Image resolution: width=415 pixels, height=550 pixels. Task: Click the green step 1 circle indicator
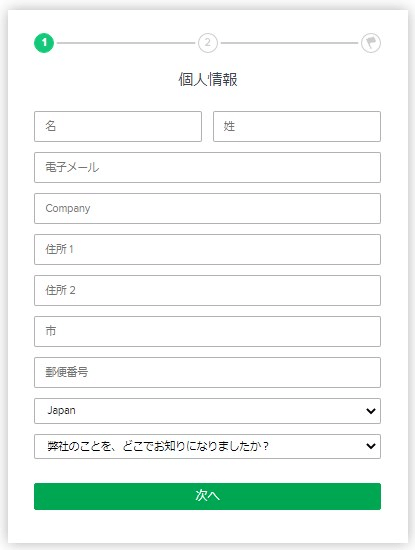pyautogui.click(x=44, y=43)
